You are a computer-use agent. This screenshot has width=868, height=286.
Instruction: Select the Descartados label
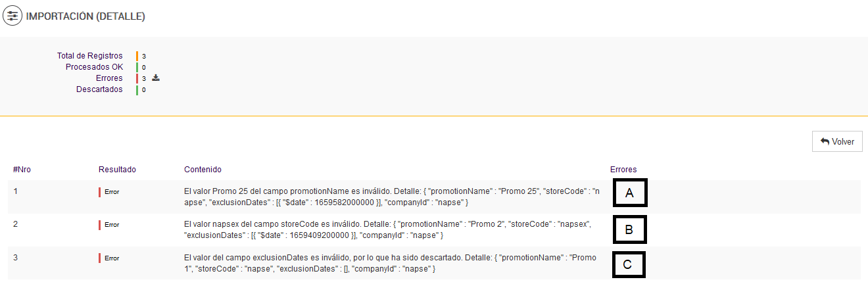(99, 89)
